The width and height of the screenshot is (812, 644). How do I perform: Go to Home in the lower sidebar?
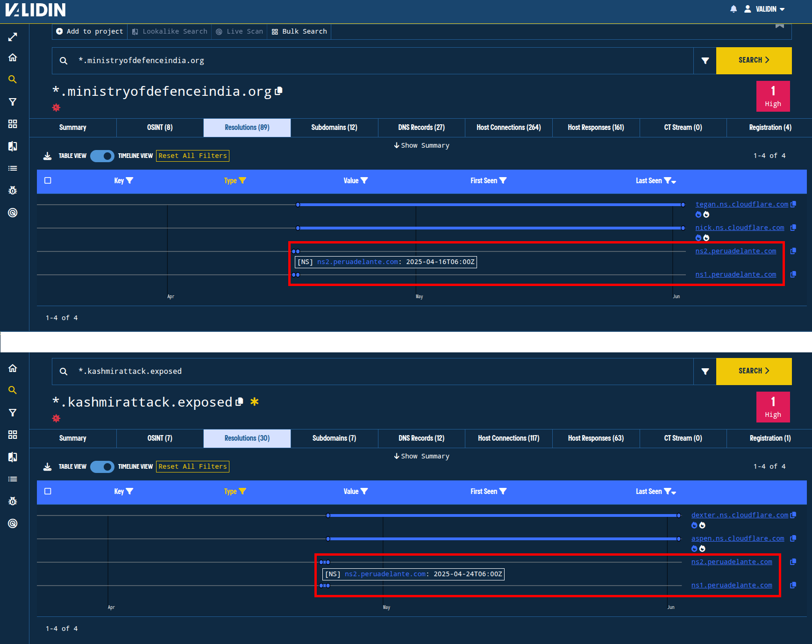pos(13,368)
